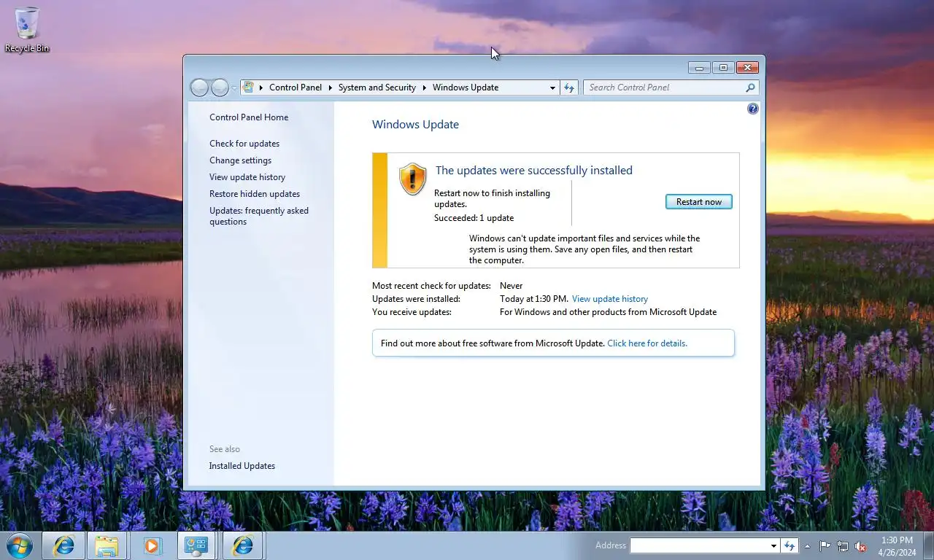The height and width of the screenshot is (560, 934).
Task: Click the Windows Update page heading
Action: pos(415,125)
